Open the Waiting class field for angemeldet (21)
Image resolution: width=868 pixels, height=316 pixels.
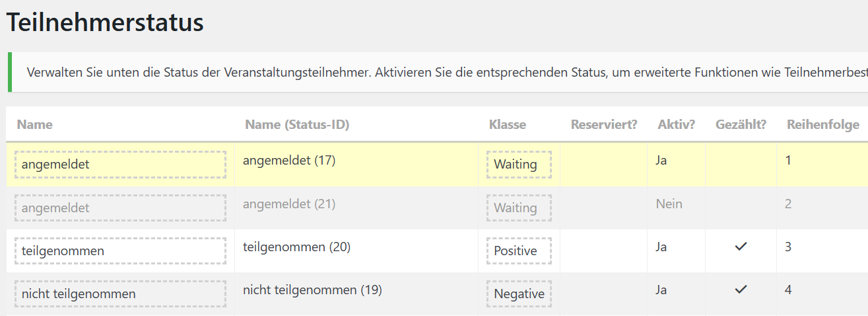click(x=519, y=208)
